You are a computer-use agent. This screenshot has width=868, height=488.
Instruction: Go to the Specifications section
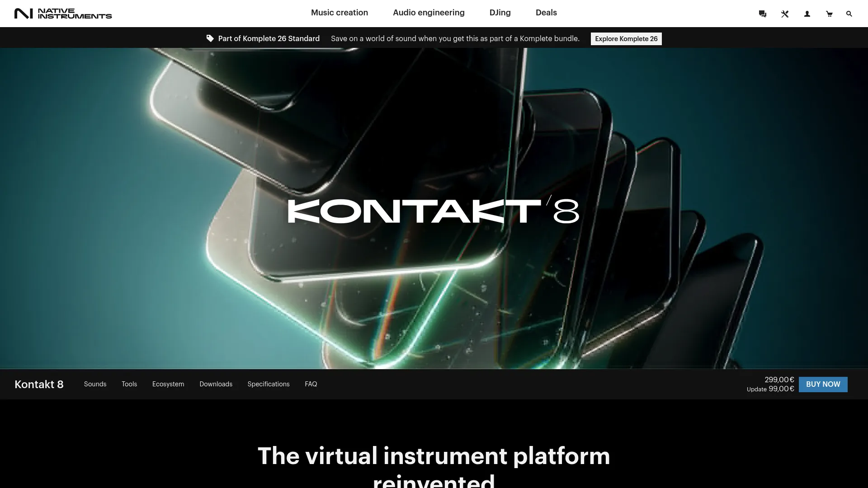coord(269,384)
